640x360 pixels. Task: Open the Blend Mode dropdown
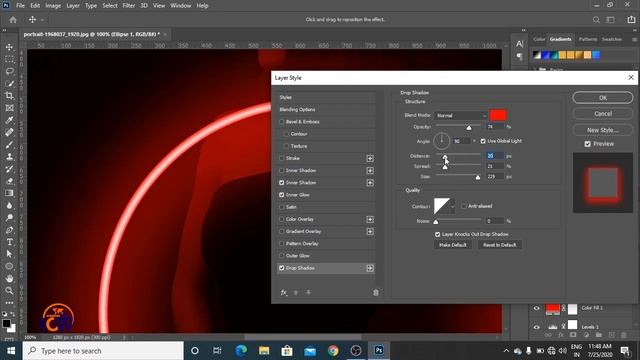click(x=461, y=116)
